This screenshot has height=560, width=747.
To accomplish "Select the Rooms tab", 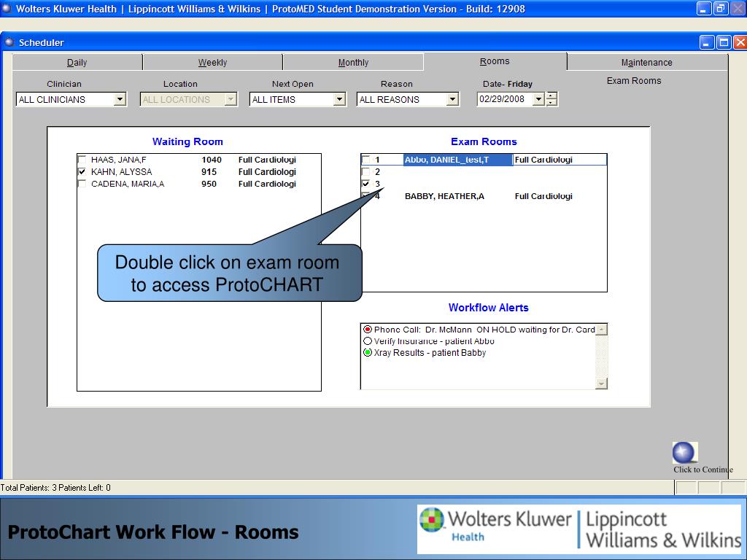I will coord(495,61).
